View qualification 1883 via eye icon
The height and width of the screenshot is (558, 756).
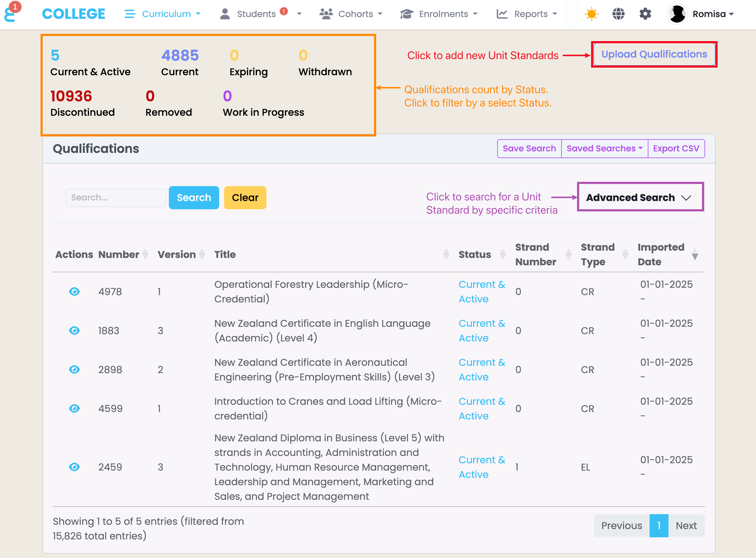pos(74,330)
